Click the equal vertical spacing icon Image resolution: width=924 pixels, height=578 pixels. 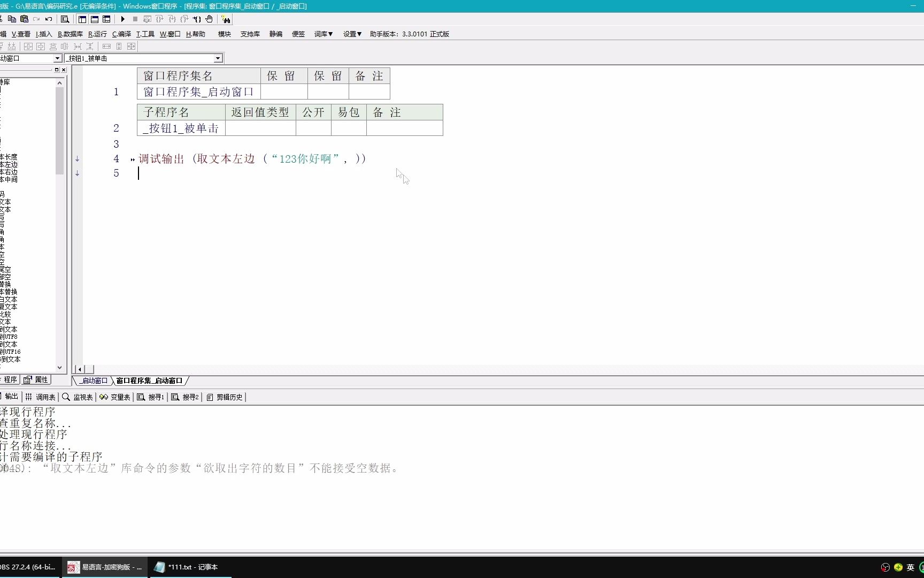90,46
